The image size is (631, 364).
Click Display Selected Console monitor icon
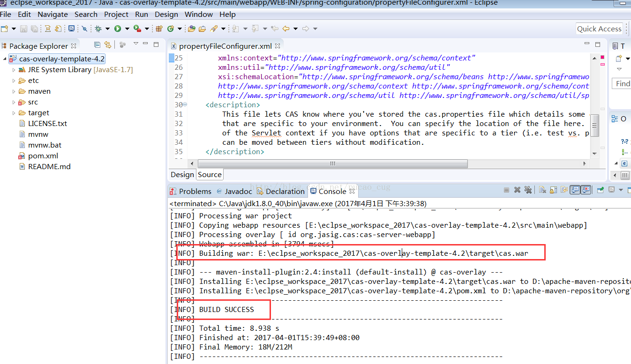(x=611, y=190)
